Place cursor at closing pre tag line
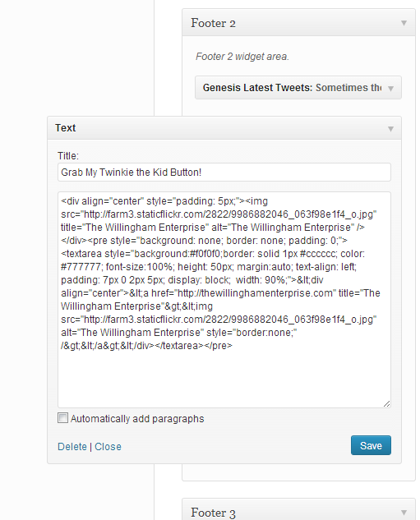This screenshot has width=420, height=520. (146, 346)
